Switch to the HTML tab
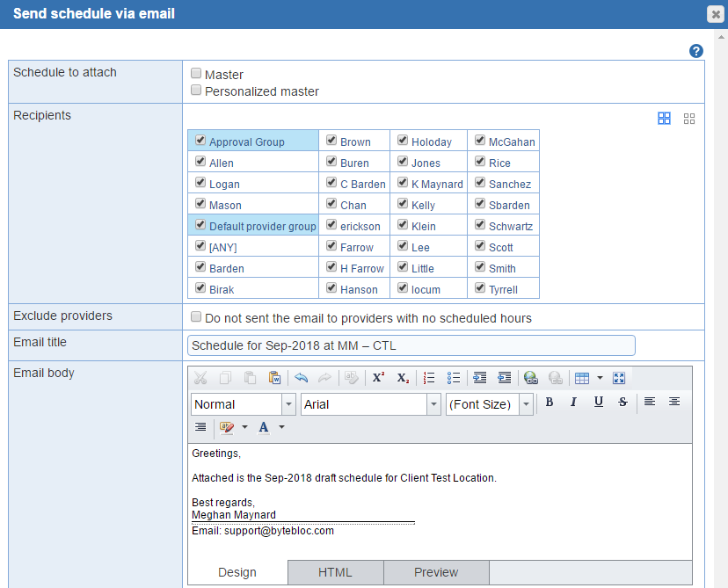The width and height of the screenshot is (728, 588). [x=335, y=572]
